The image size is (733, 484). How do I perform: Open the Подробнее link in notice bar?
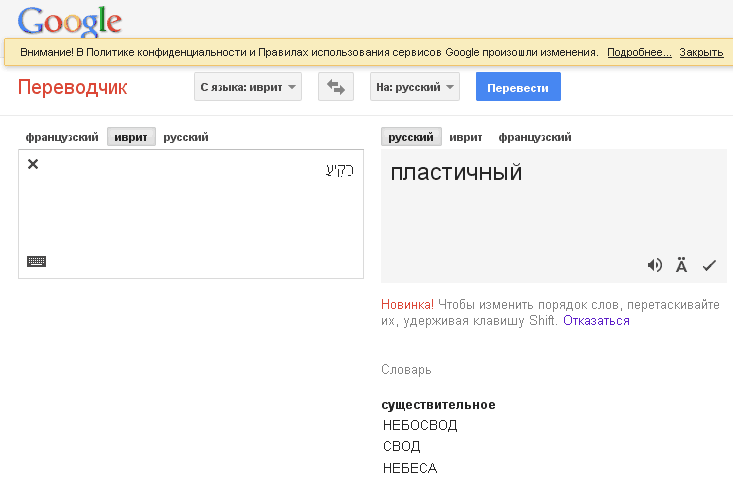click(x=639, y=52)
